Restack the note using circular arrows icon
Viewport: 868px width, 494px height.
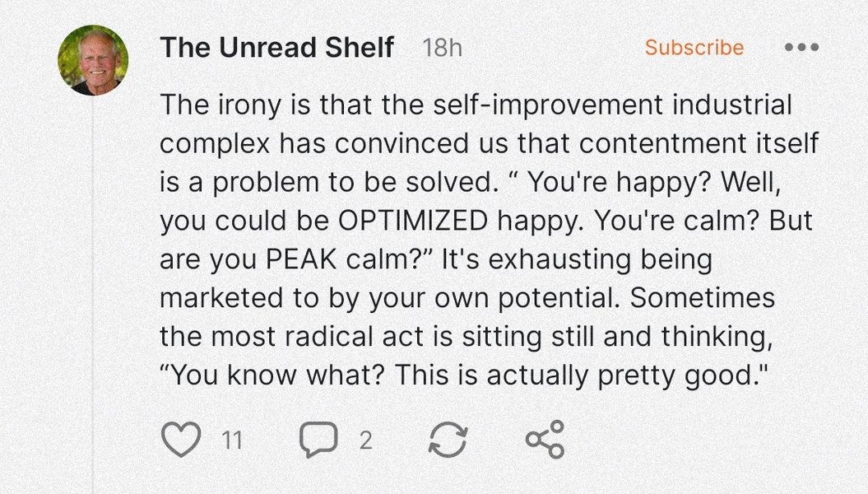tap(448, 440)
